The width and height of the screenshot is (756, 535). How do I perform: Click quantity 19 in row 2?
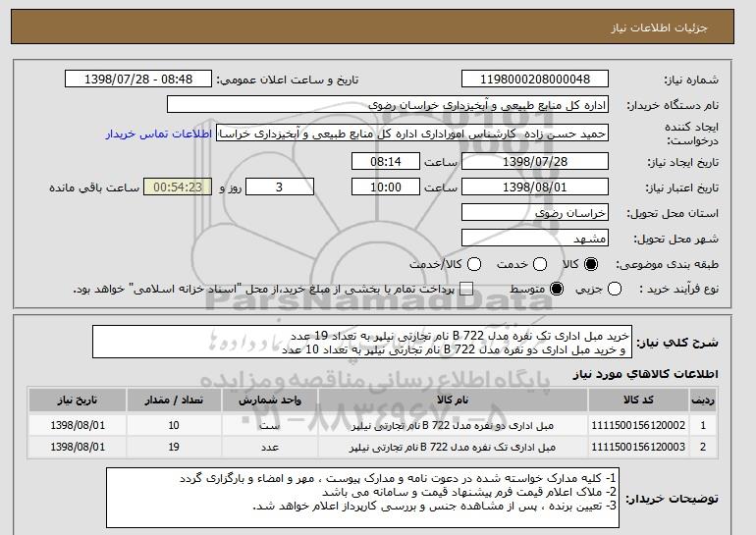click(x=174, y=447)
